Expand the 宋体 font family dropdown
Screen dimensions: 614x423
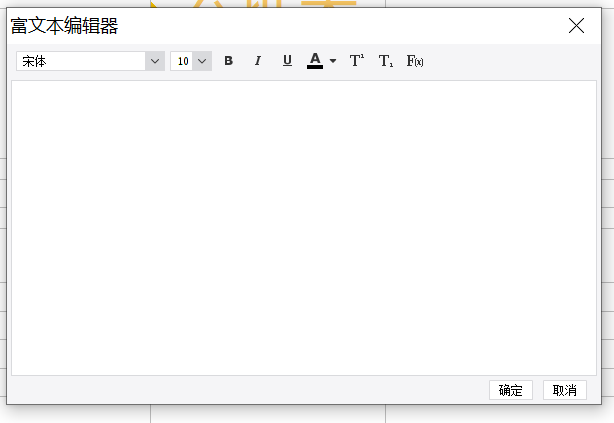pyautogui.click(x=155, y=61)
